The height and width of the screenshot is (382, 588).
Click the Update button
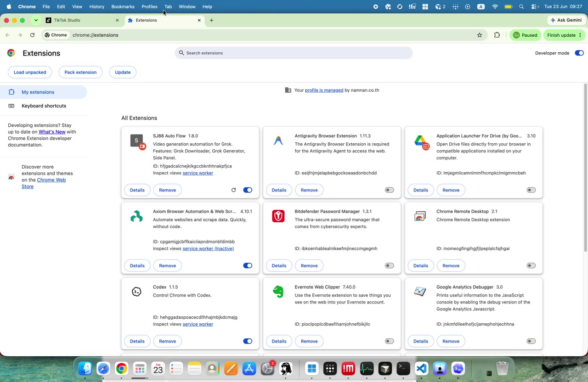click(x=123, y=72)
